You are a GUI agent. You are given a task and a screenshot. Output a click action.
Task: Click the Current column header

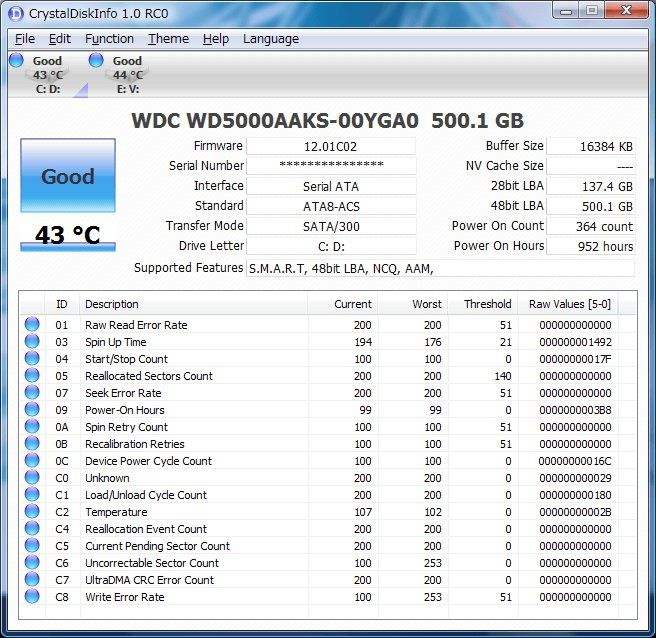click(x=343, y=304)
